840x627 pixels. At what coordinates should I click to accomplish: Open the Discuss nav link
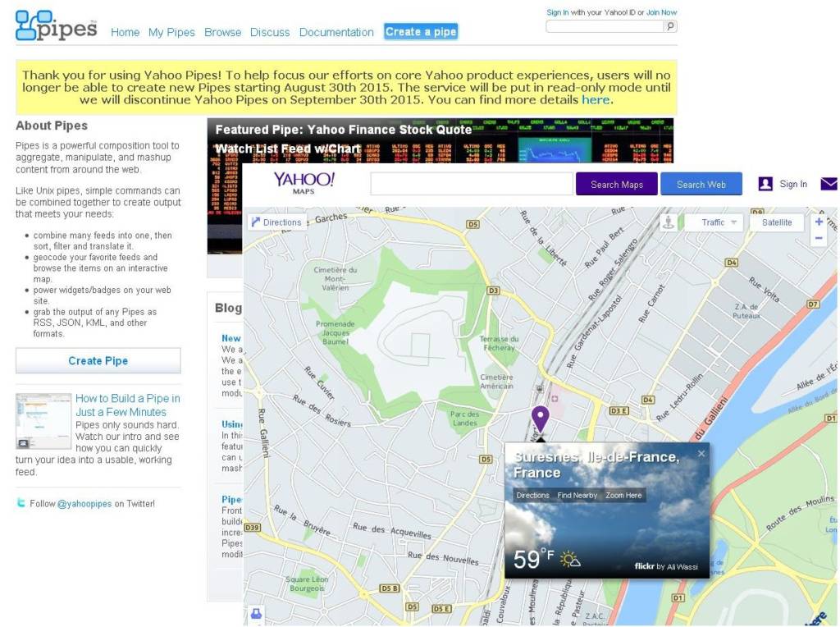click(x=269, y=32)
